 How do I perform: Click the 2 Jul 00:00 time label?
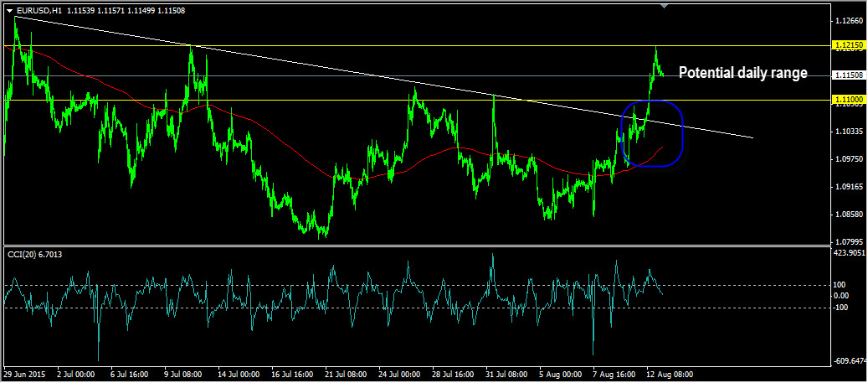pos(76,374)
